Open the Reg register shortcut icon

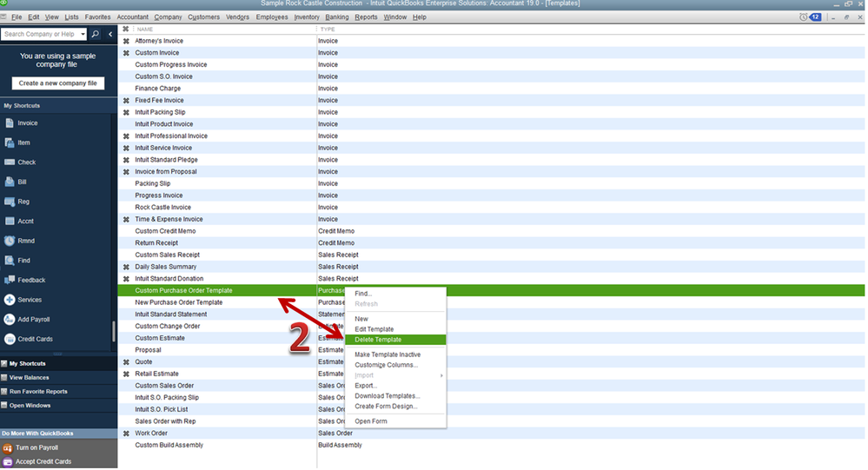[x=10, y=202]
